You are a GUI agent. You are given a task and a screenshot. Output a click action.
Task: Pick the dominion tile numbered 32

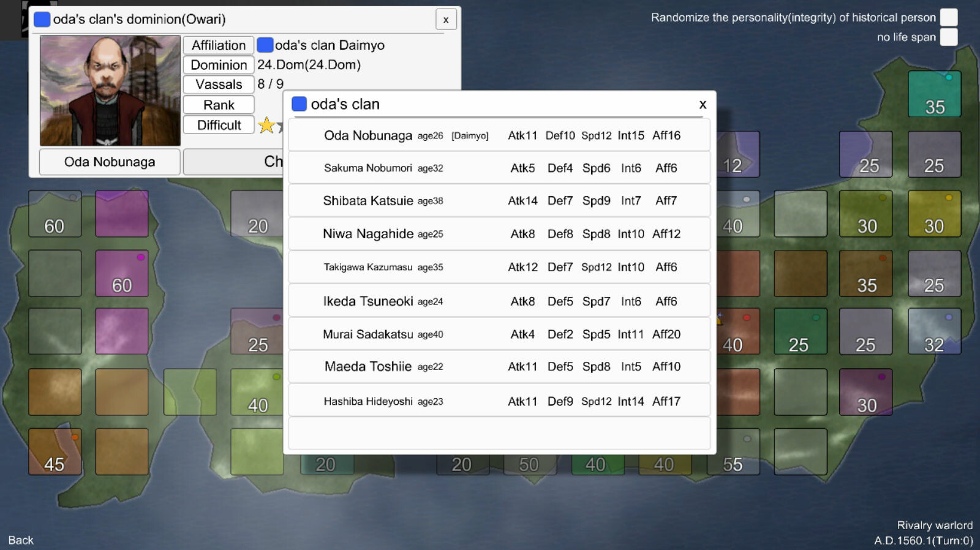934,331
